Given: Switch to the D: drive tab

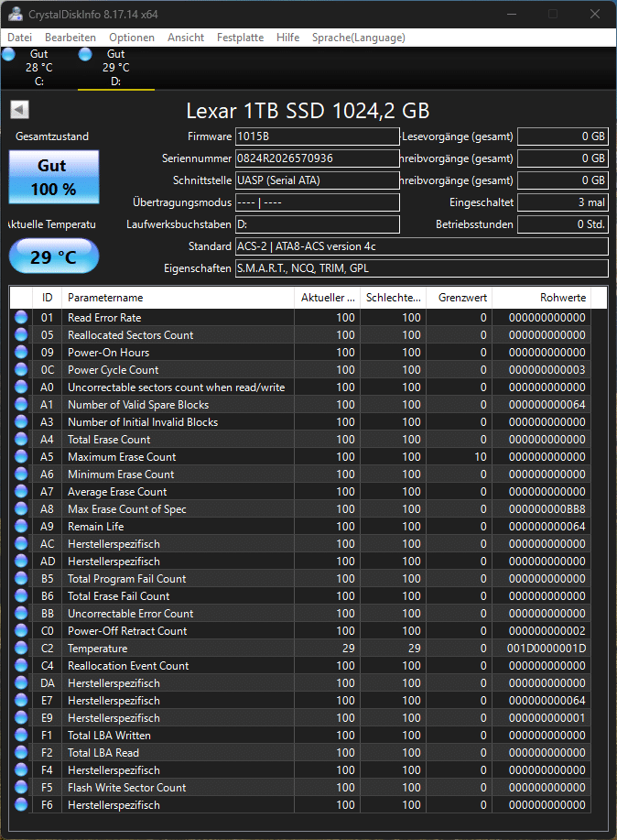Looking at the screenshot, I should coord(115,68).
